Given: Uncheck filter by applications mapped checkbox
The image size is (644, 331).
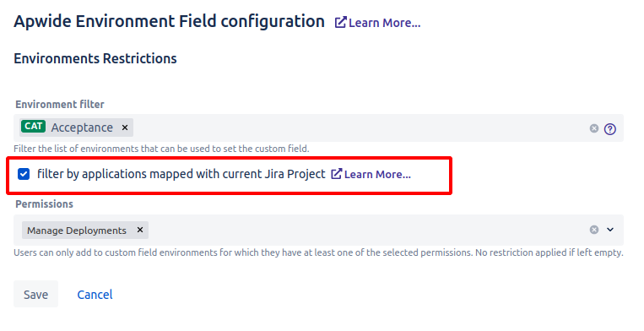Looking at the screenshot, I should click(24, 174).
